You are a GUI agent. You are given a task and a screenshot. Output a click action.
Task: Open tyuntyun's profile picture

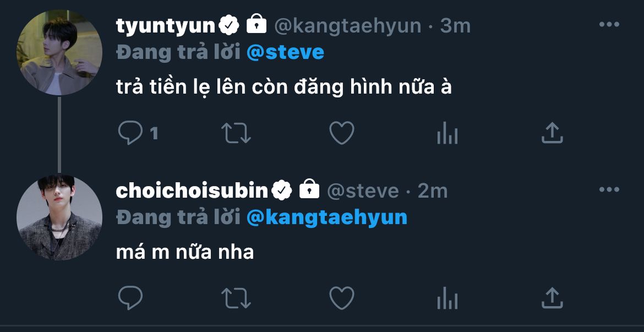(59, 53)
